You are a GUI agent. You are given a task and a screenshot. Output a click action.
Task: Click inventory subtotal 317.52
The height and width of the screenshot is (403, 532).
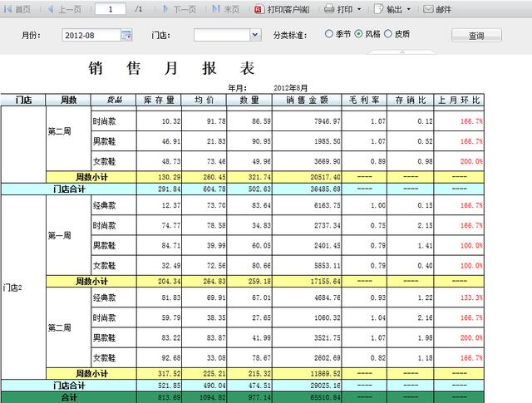point(169,373)
